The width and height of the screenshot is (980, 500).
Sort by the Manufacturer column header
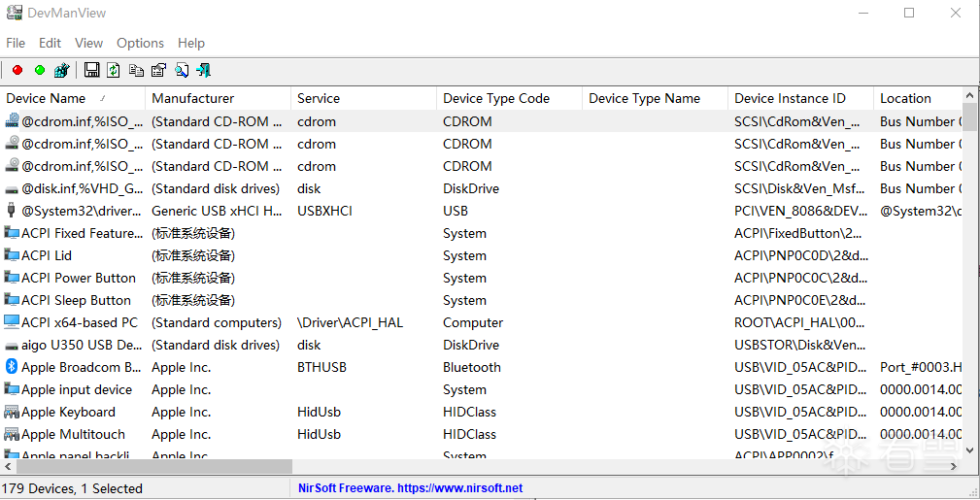(192, 98)
